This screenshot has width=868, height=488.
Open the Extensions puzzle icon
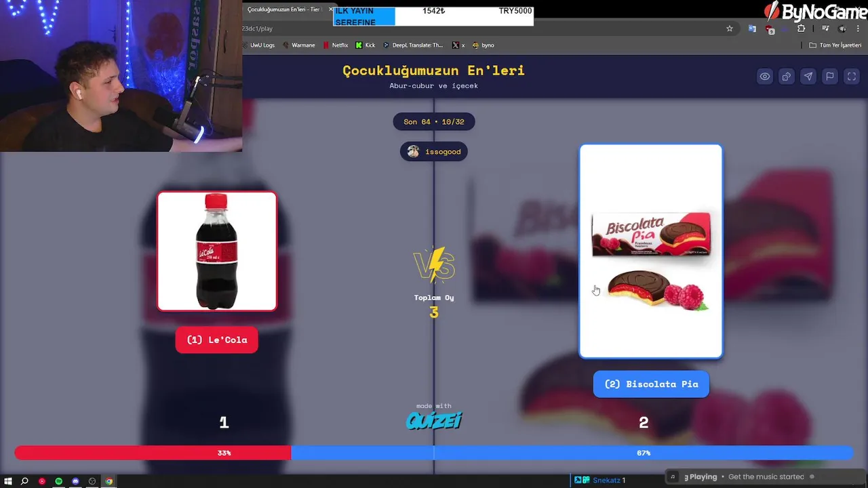coord(802,28)
